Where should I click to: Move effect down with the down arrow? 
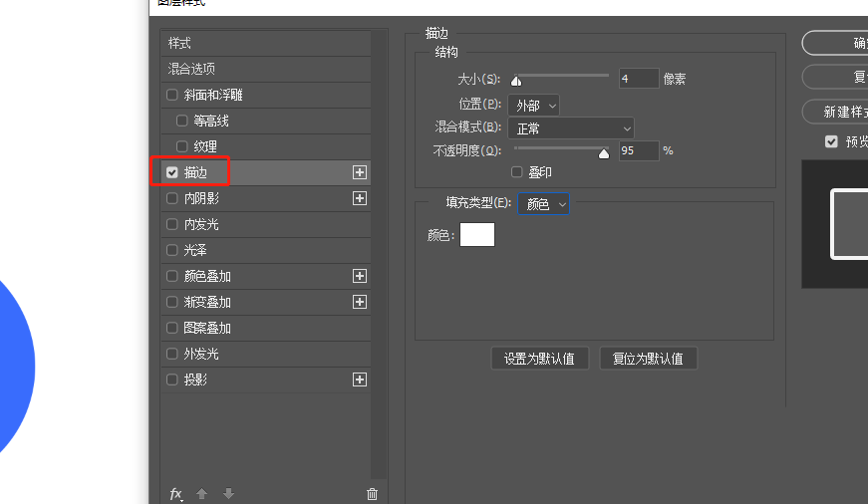pos(228,493)
